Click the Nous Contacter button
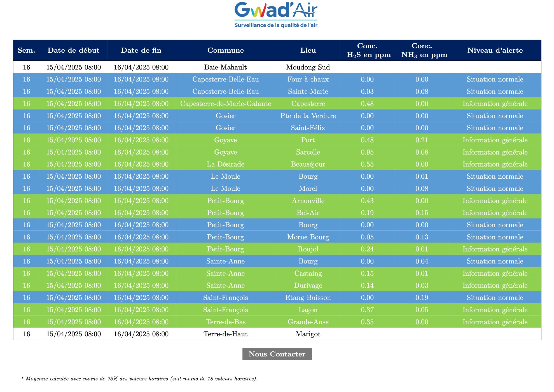 (x=277, y=354)
